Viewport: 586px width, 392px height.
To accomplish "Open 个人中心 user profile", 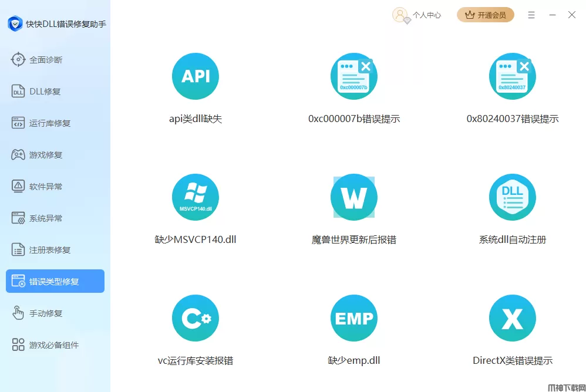I will 417,15.
